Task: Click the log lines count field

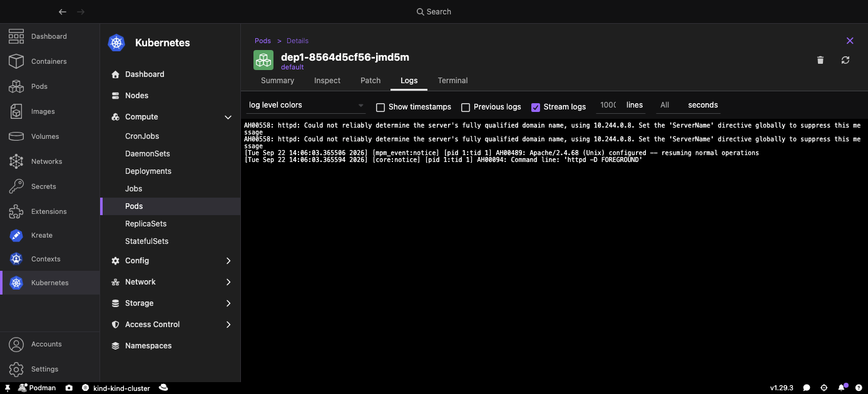Action: (x=608, y=105)
